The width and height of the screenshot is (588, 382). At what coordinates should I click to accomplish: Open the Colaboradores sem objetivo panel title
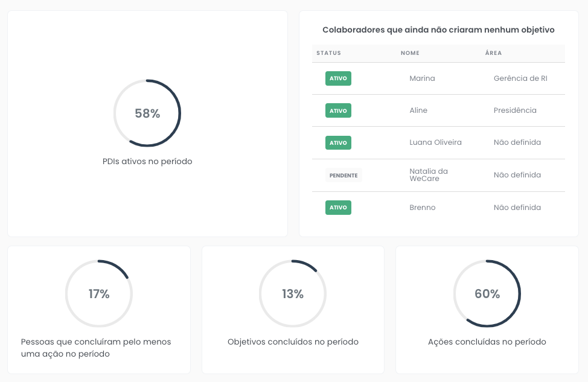click(439, 29)
